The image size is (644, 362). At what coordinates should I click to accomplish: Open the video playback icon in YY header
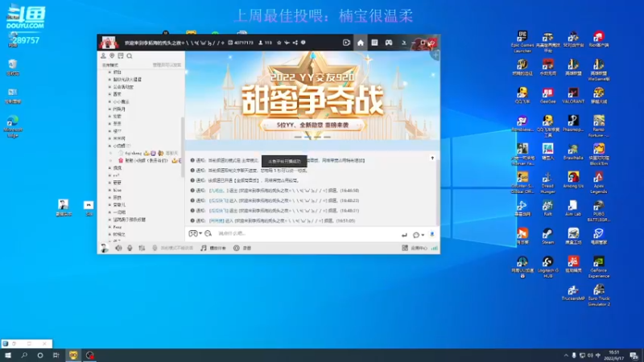pyautogui.click(x=346, y=43)
